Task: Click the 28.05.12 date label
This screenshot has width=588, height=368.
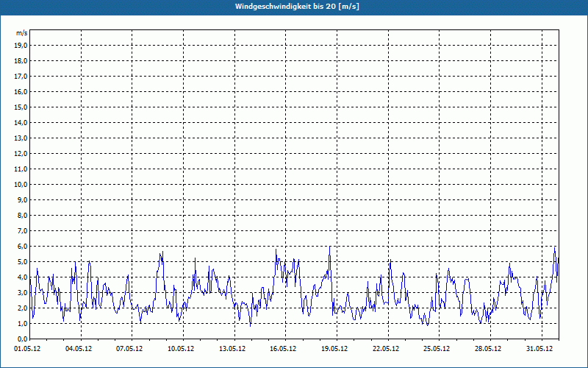Action: point(488,348)
